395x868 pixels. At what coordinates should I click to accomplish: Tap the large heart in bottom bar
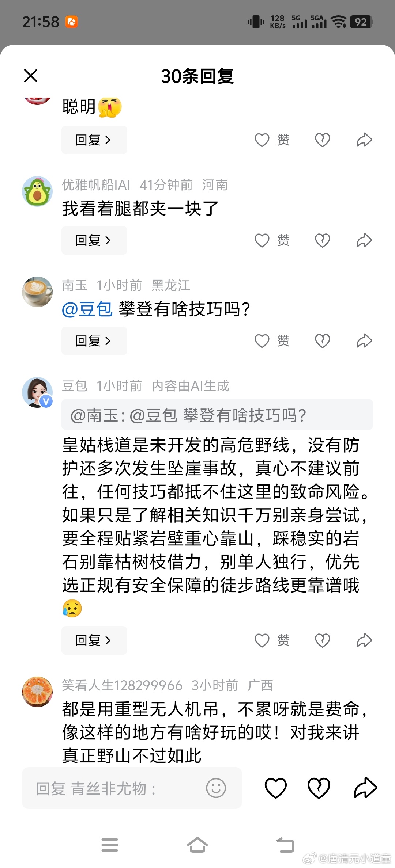point(275,788)
